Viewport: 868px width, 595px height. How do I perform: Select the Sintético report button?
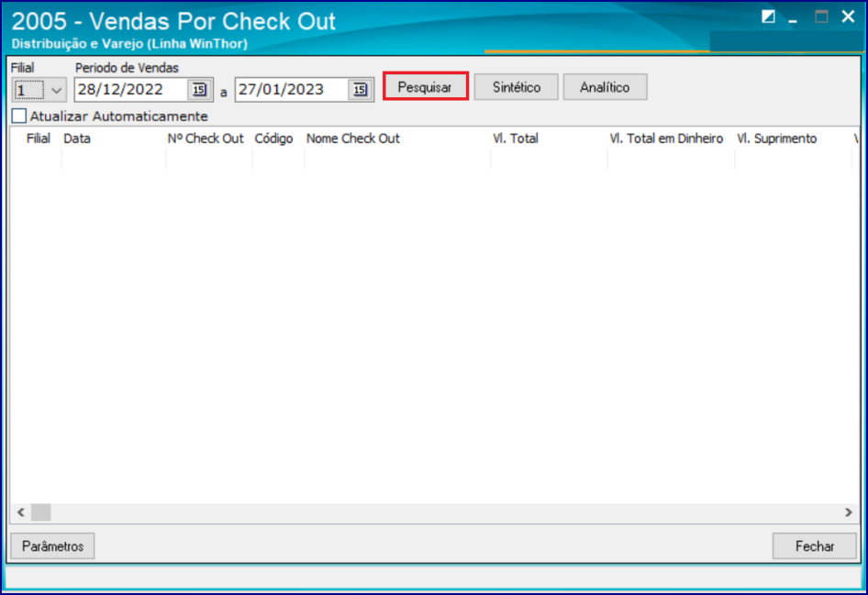(516, 87)
